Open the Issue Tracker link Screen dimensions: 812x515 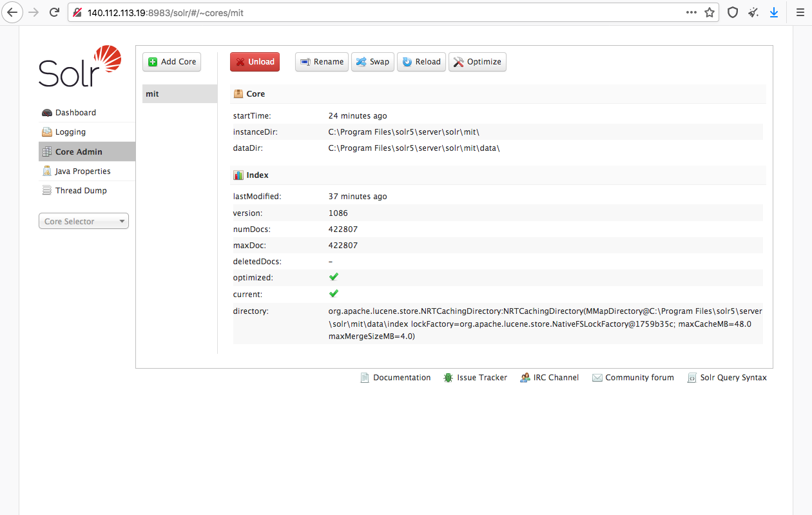click(x=476, y=378)
